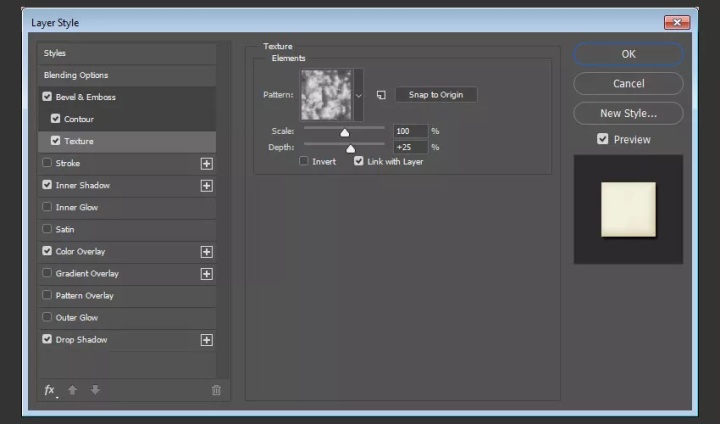Click the Depth slider handle

click(350, 148)
